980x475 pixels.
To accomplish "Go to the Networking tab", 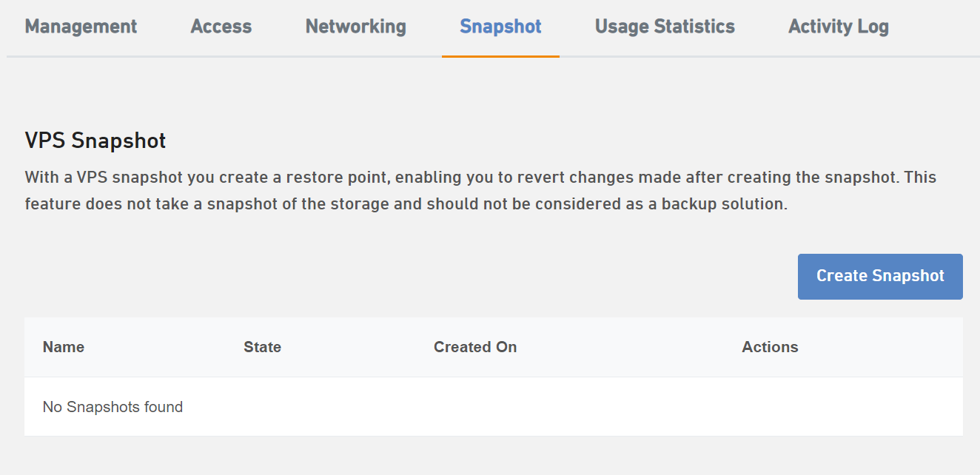I will point(355,27).
